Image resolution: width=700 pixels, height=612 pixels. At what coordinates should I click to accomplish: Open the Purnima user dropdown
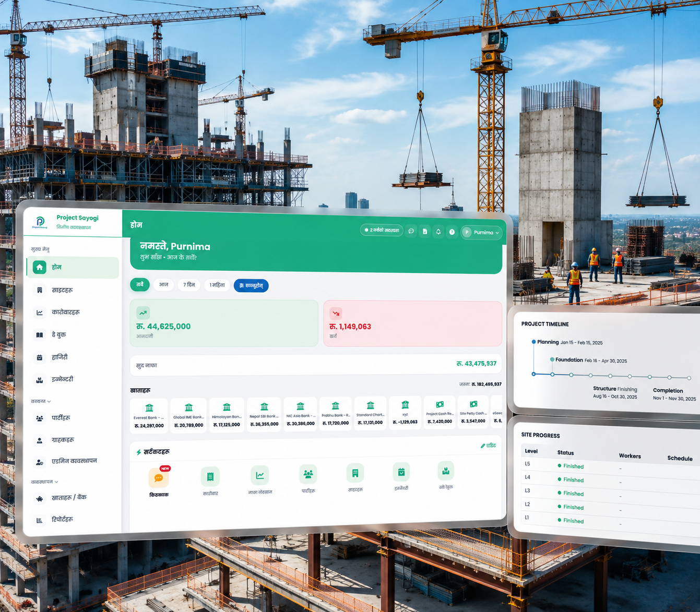tap(481, 233)
